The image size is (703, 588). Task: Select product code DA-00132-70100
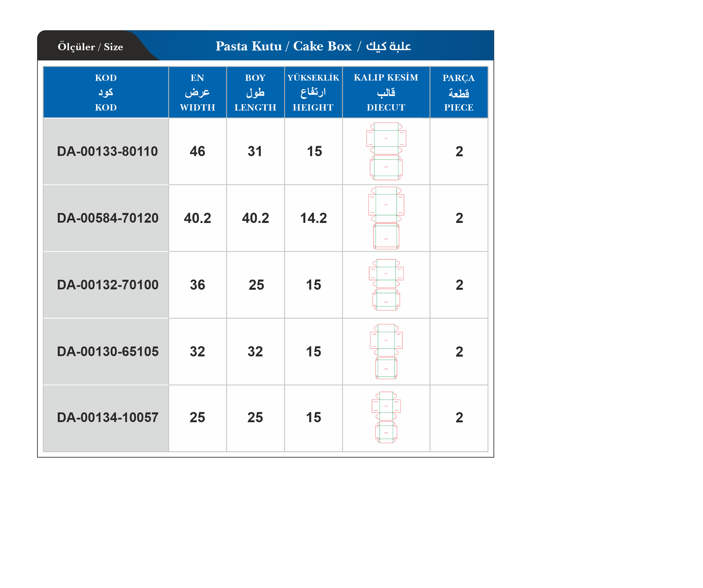tap(107, 285)
